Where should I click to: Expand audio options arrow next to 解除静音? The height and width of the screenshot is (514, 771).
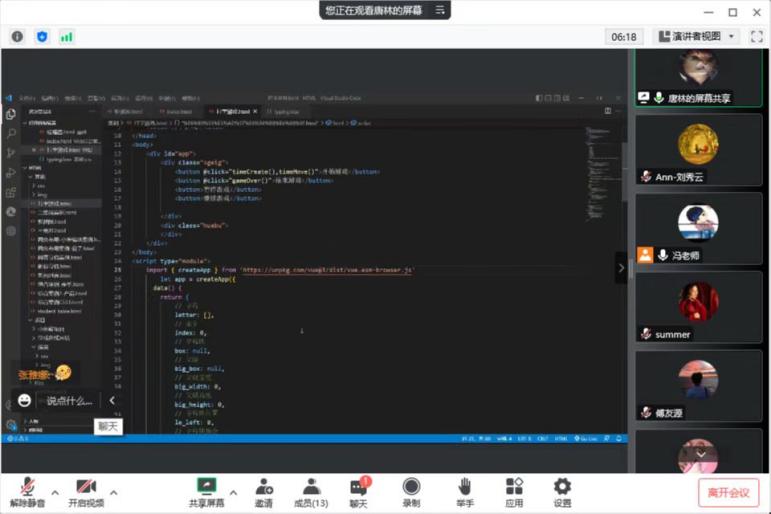(55, 492)
